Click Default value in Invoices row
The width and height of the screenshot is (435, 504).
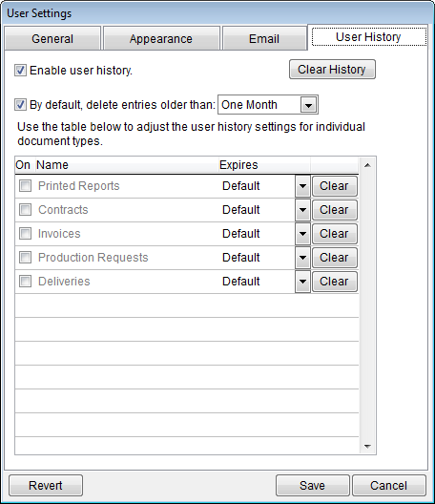(x=241, y=233)
